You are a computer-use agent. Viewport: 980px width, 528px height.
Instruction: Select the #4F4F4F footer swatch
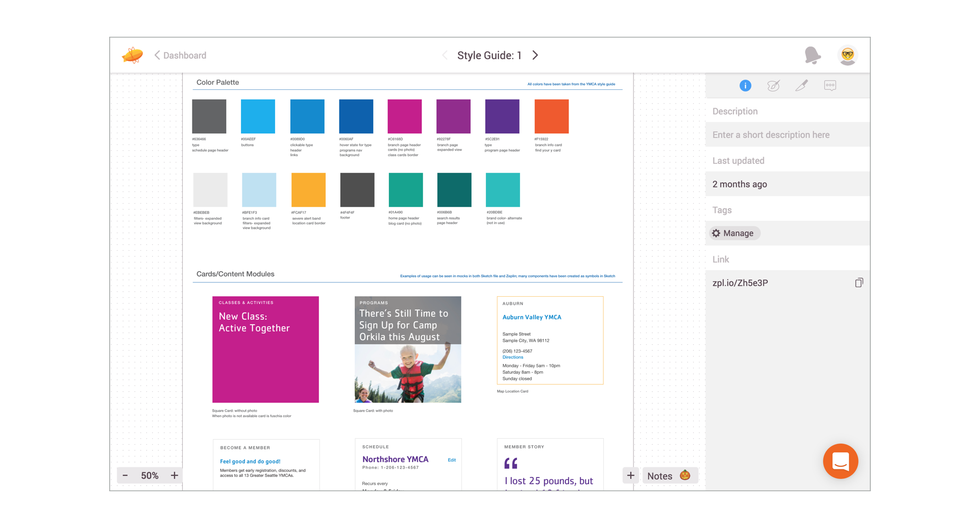pyautogui.click(x=357, y=190)
